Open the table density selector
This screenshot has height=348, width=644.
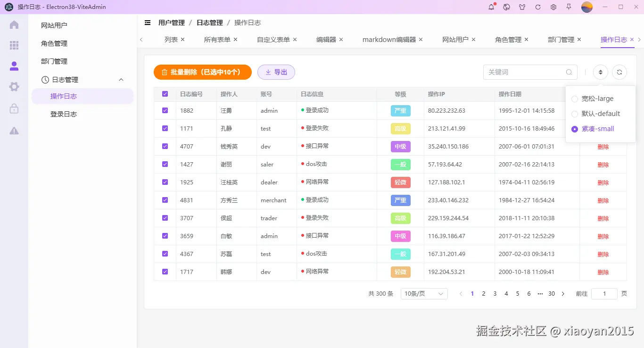[600, 72]
